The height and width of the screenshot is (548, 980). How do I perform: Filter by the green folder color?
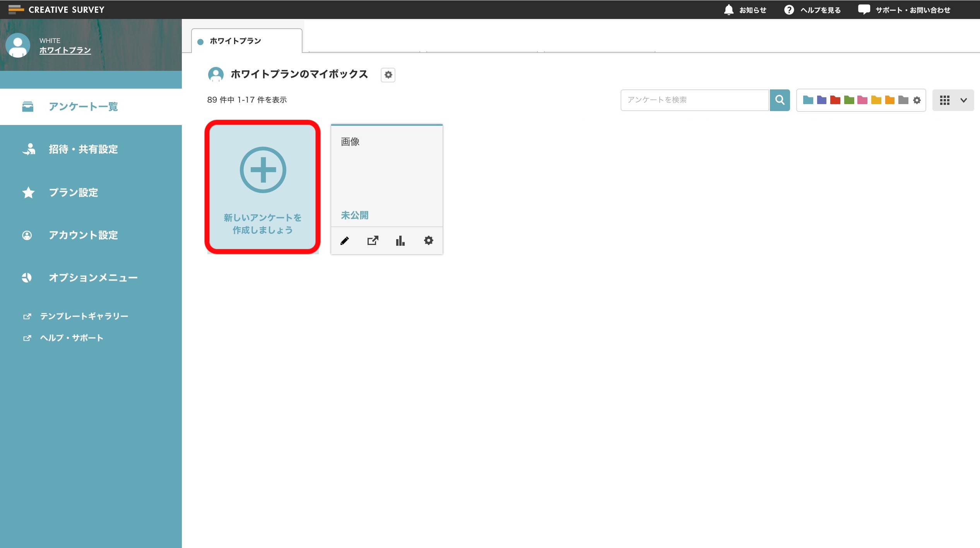[x=849, y=100]
